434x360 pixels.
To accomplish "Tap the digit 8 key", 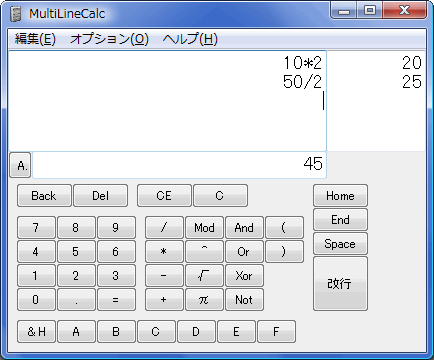I will (x=76, y=228).
